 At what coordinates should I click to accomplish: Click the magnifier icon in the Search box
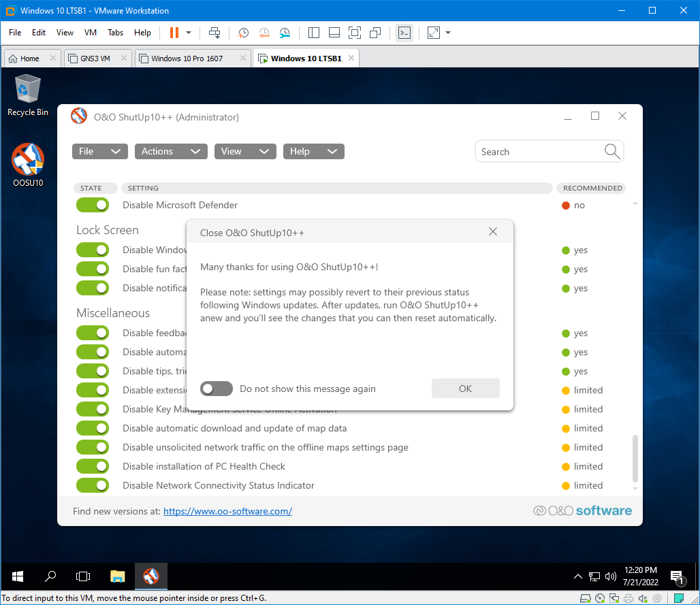[612, 152]
